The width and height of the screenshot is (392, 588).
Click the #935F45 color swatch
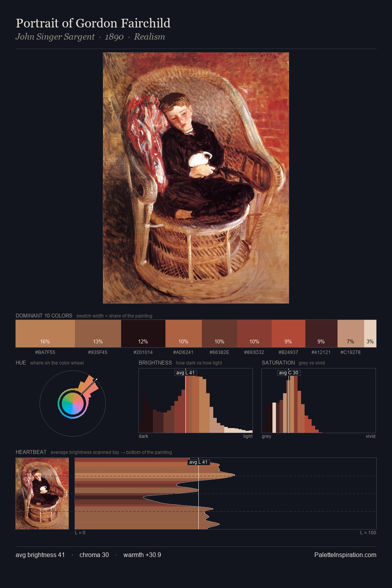(x=98, y=334)
